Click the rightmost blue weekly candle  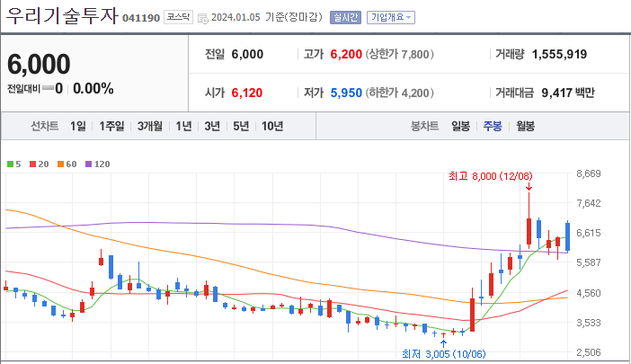click(567, 236)
